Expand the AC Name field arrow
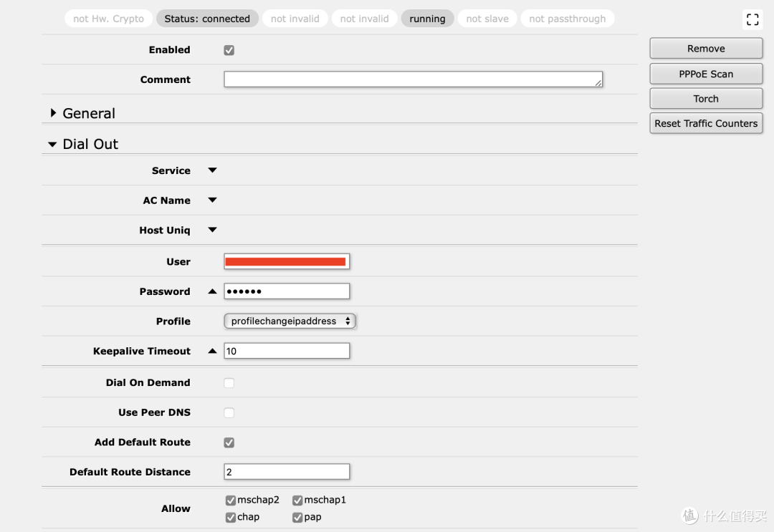 click(x=212, y=200)
